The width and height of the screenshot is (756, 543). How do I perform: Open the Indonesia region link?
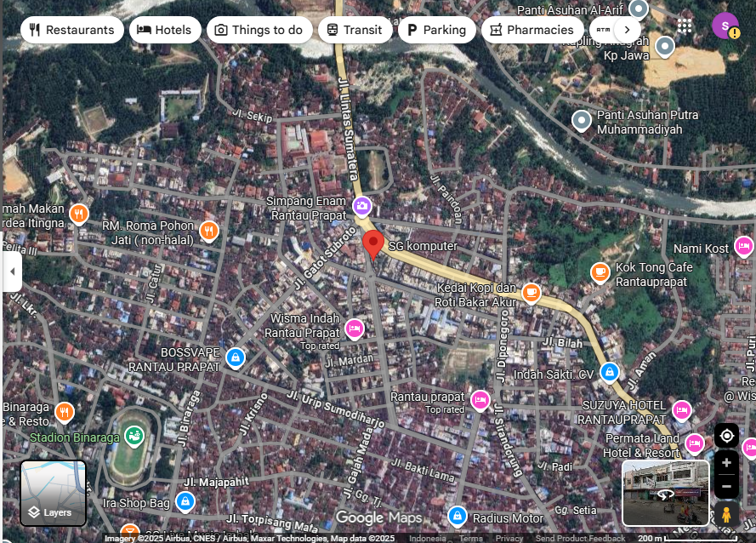pyautogui.click(x=428, y=538)
